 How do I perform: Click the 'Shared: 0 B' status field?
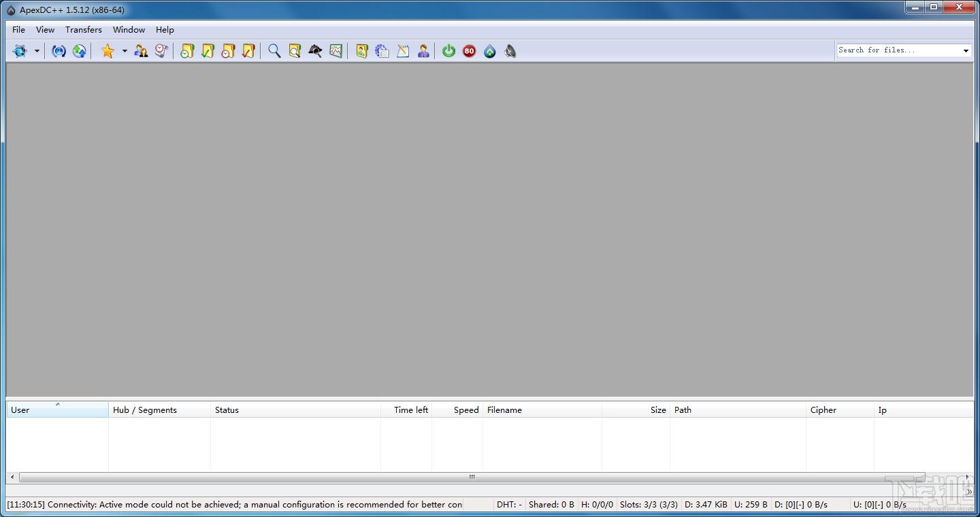(551, 505)
